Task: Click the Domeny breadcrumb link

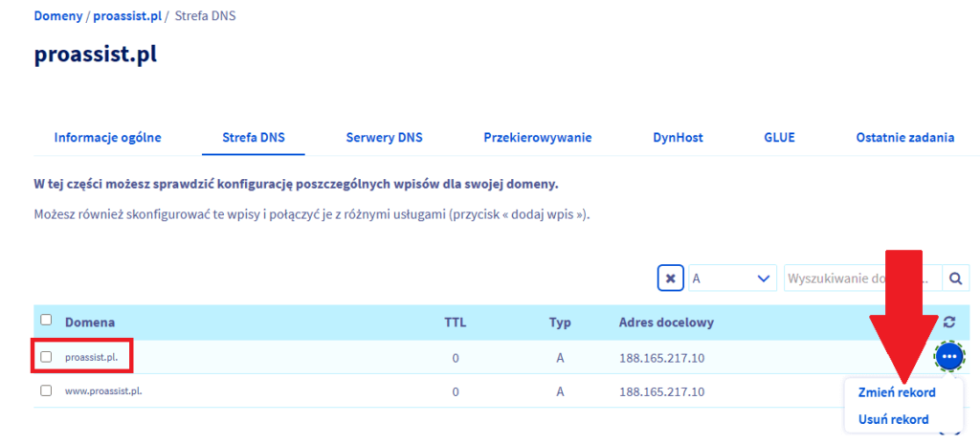Action: tap(57, 17)
